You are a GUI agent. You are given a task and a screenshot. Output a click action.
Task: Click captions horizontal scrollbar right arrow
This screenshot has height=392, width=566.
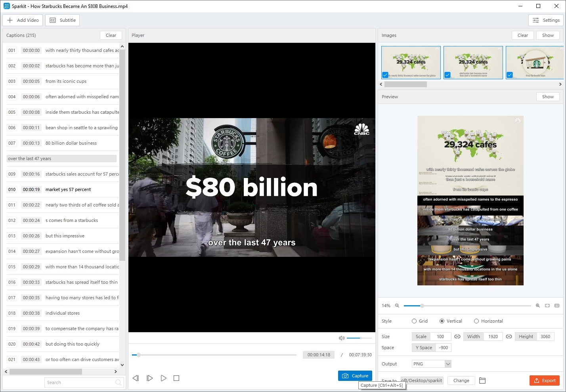click(x=115, y=372)
